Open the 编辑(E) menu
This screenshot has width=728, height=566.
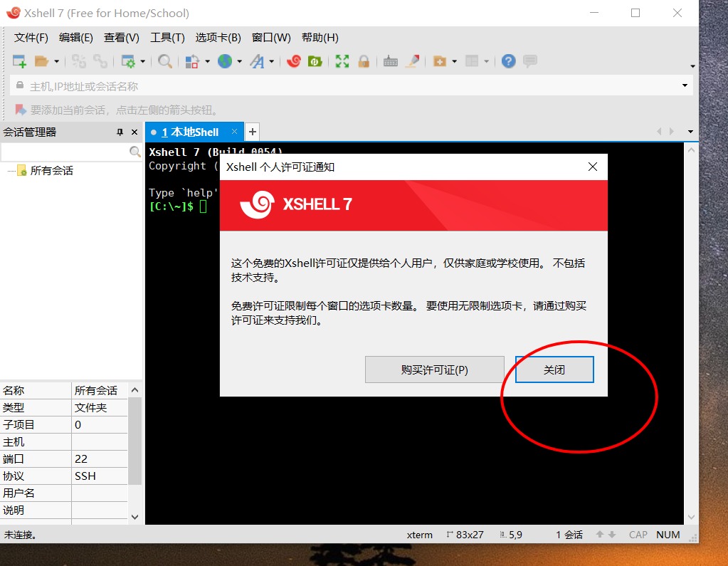click(75, 38)
